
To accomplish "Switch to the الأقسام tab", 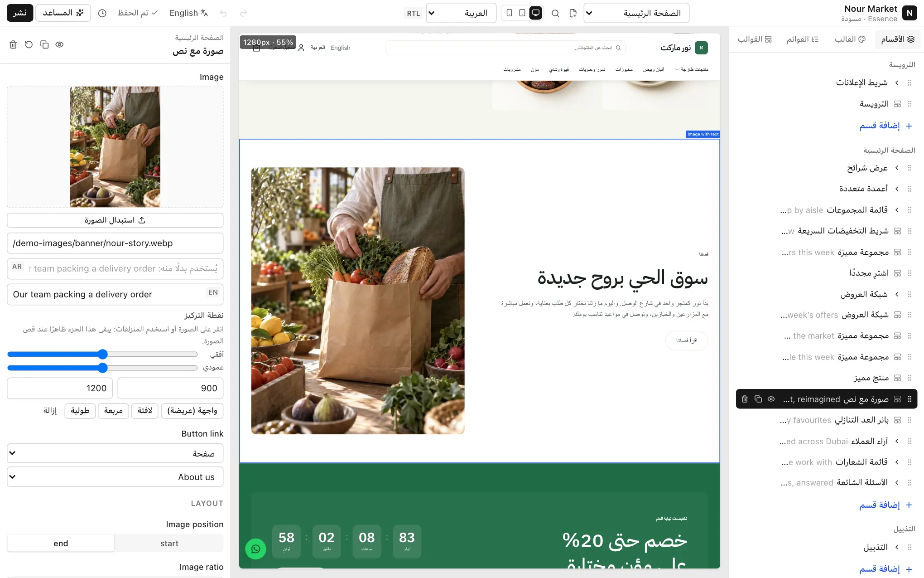I will 898,39.
